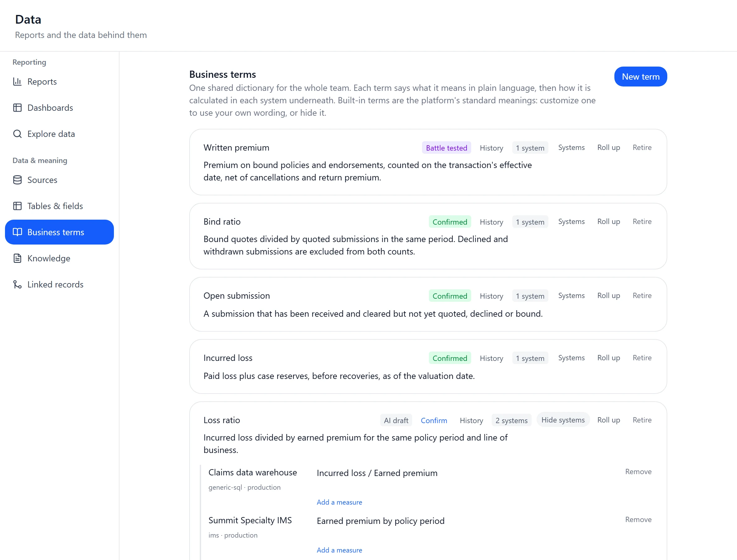The width and height of the screenshot is (737, 560).
Task: Click the Tables & fields table icon
Action: 17,206
